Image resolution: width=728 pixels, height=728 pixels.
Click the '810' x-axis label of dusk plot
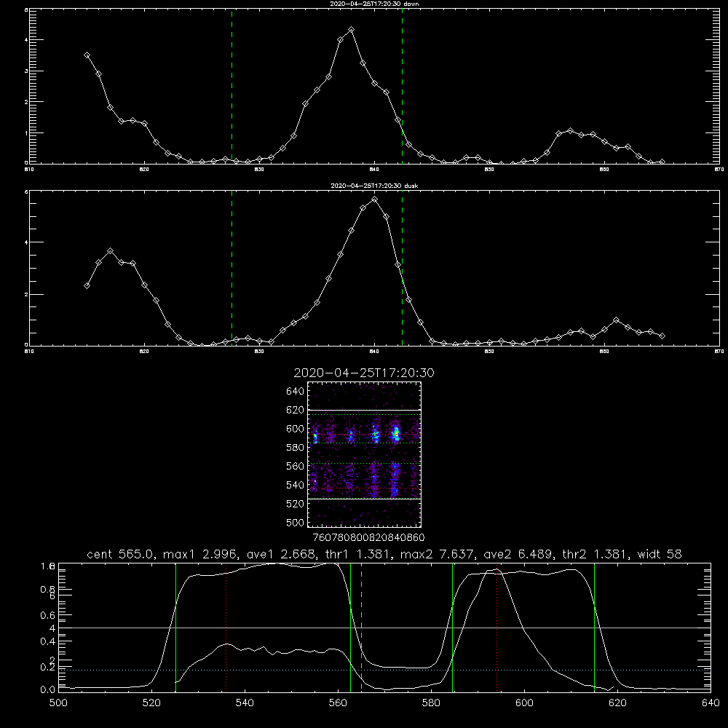(x=29, y=352)
